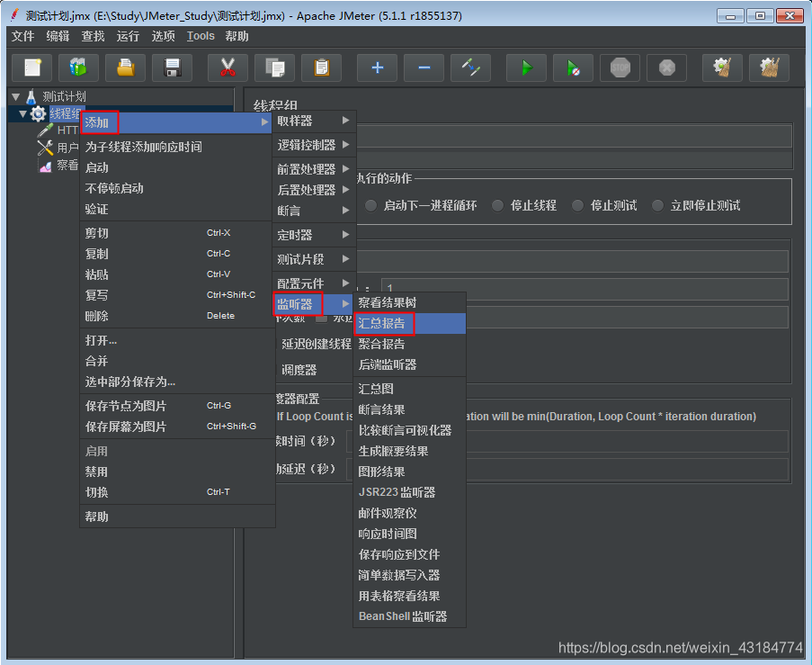The height and width of the screenshot is (665, 812).
Task: Open the Tools menu
Action: 201,36
